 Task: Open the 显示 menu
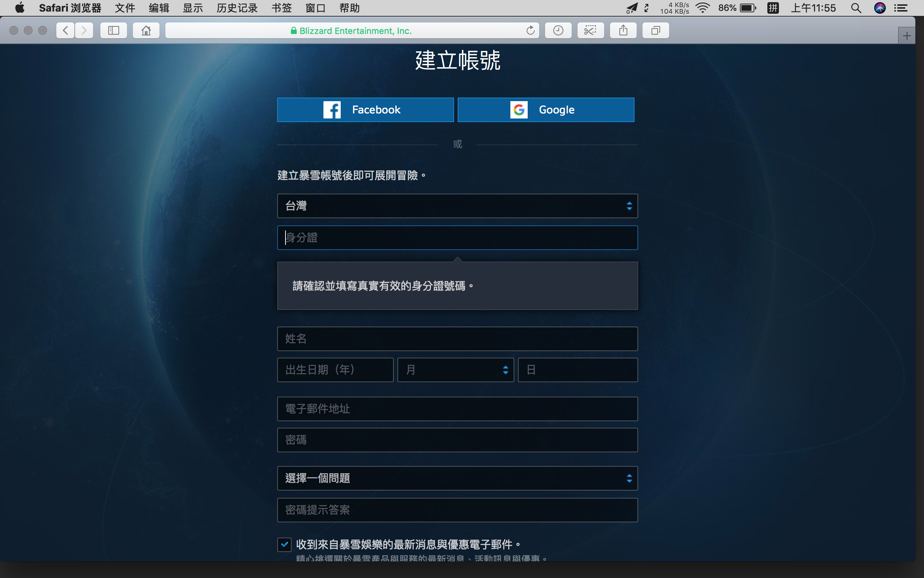click(x=193, y=8)
